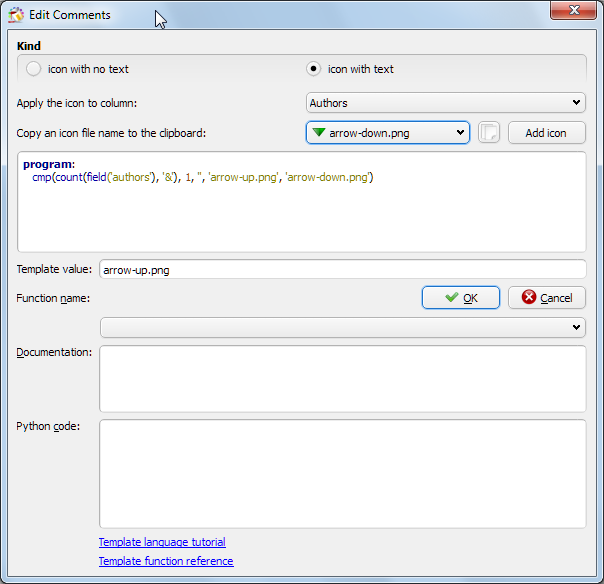The width and height of the screenshot is (604, 584).
Task: Select the 'icon with text' radio button
Action: (314, 69)
